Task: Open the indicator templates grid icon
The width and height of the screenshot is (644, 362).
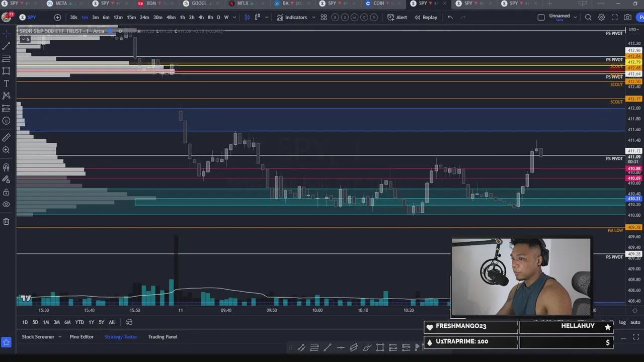Action: coord(324,17)
